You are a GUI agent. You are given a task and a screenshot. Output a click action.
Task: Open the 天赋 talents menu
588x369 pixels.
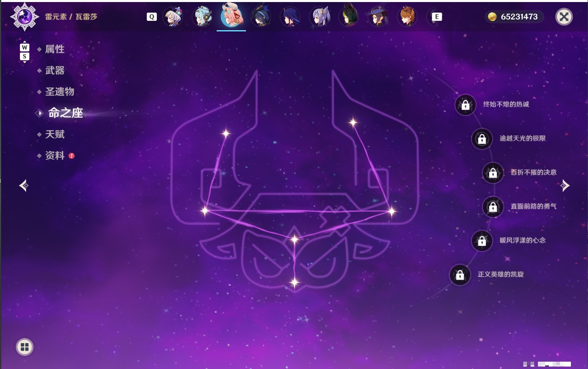click(55, 134)
